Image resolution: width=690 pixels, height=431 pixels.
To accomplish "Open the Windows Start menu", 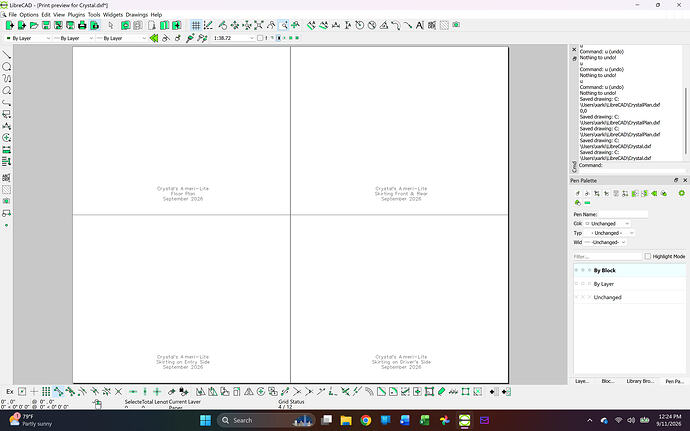I will coord(206,420).
